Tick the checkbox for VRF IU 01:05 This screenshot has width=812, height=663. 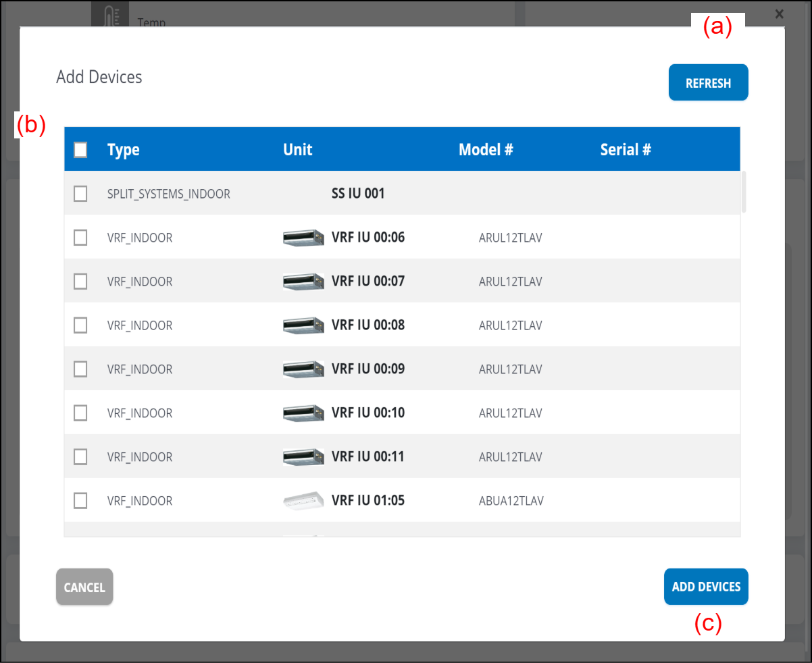coord(80,501)
